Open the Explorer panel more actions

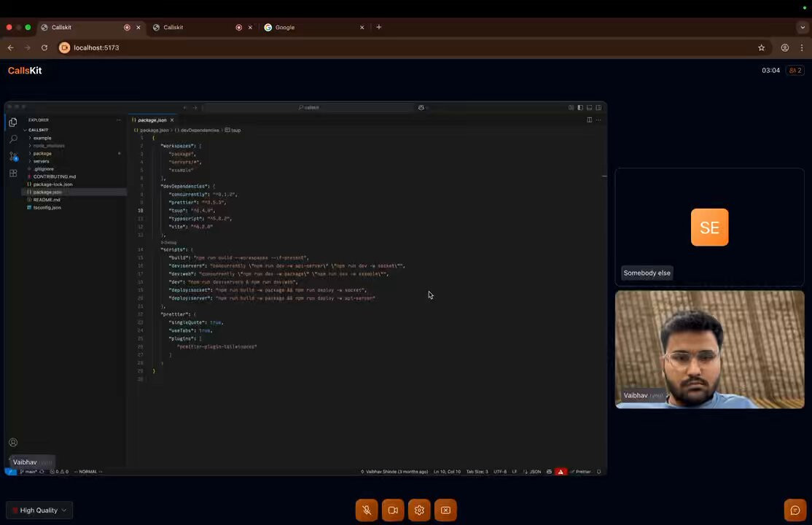(119, 120)
